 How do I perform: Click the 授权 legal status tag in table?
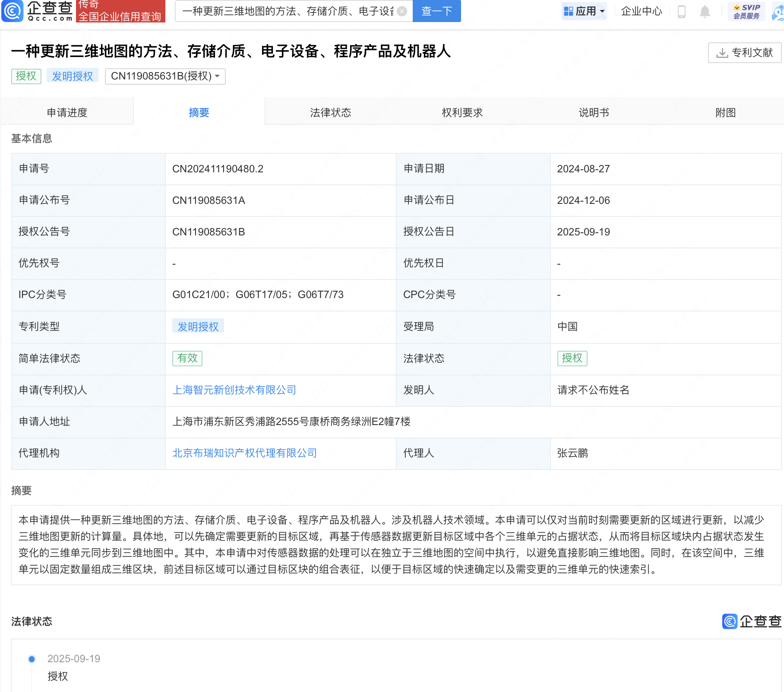pos(572,358)
